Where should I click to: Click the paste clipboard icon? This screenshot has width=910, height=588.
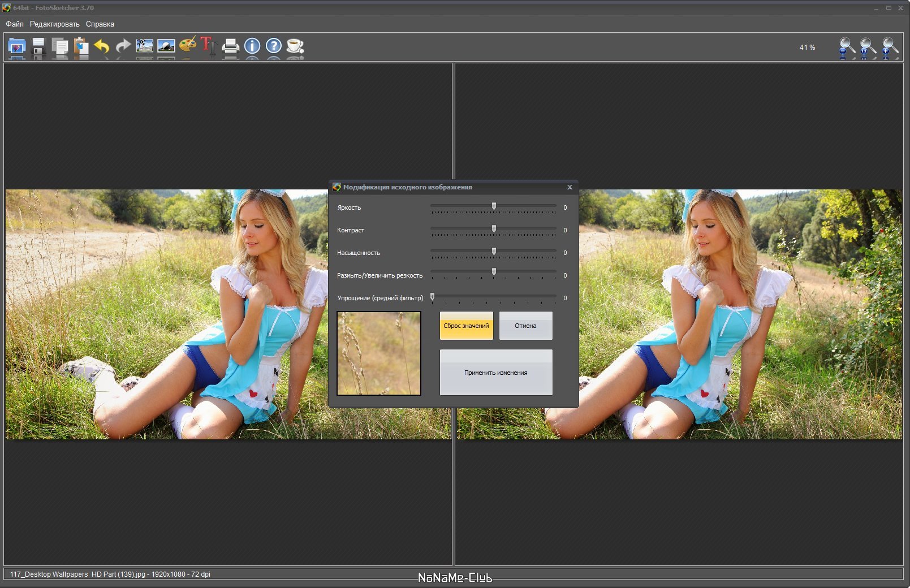[x=81, y=46]
